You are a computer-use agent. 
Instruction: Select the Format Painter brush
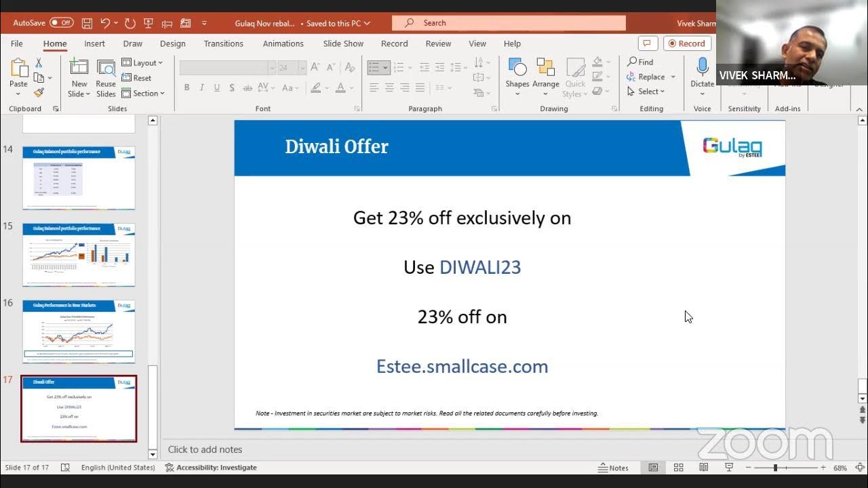39,92
